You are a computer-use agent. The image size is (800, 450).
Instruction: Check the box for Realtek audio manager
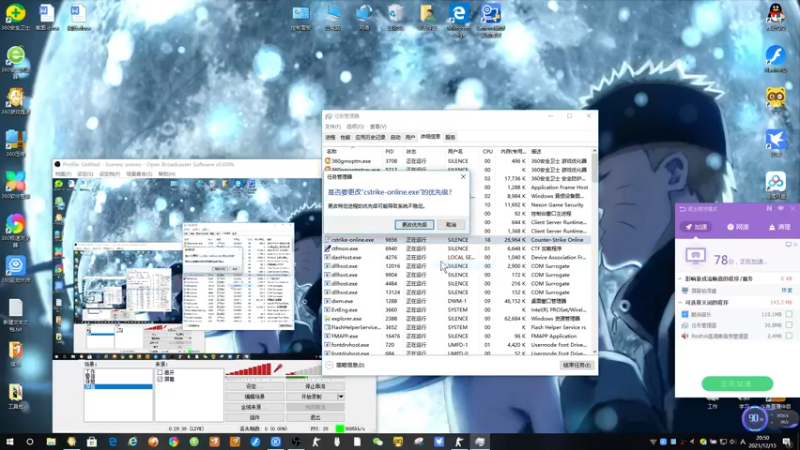point(789,336)
